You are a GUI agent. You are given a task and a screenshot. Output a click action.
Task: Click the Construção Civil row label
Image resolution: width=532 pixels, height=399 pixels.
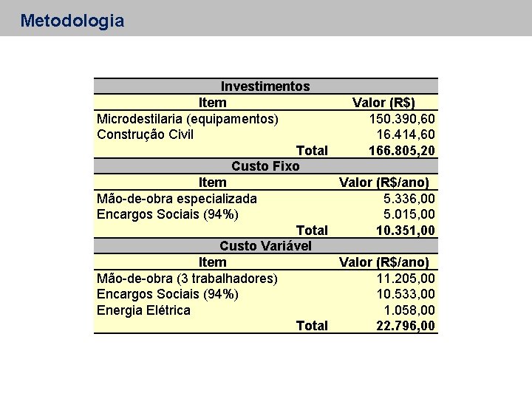(x=146, y=134)
